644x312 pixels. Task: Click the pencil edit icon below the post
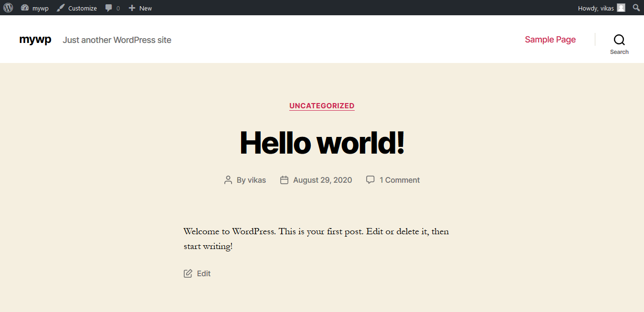[x=188, y=273]
